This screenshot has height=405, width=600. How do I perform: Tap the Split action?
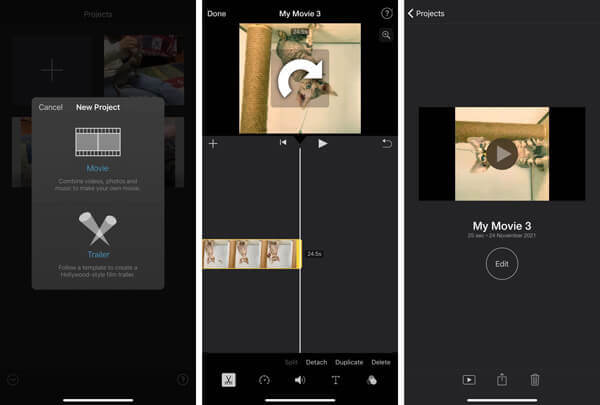point(291,362)
